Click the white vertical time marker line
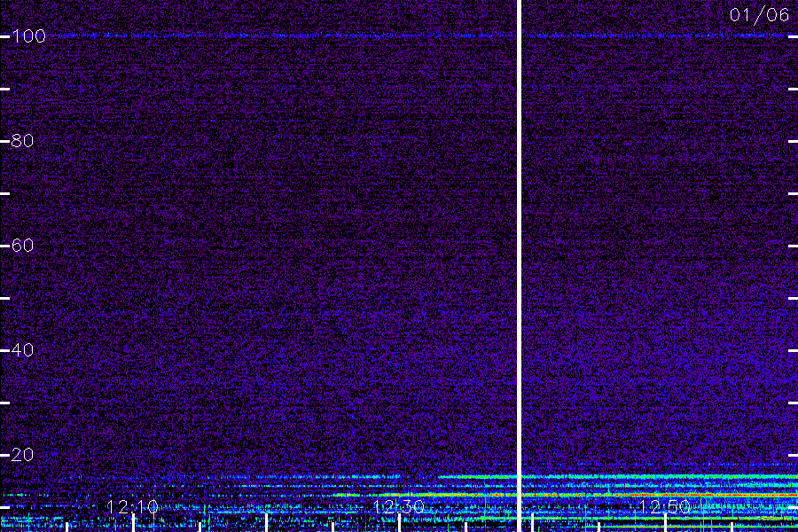This screenshot has height=532, width=798. coord(520,266)
